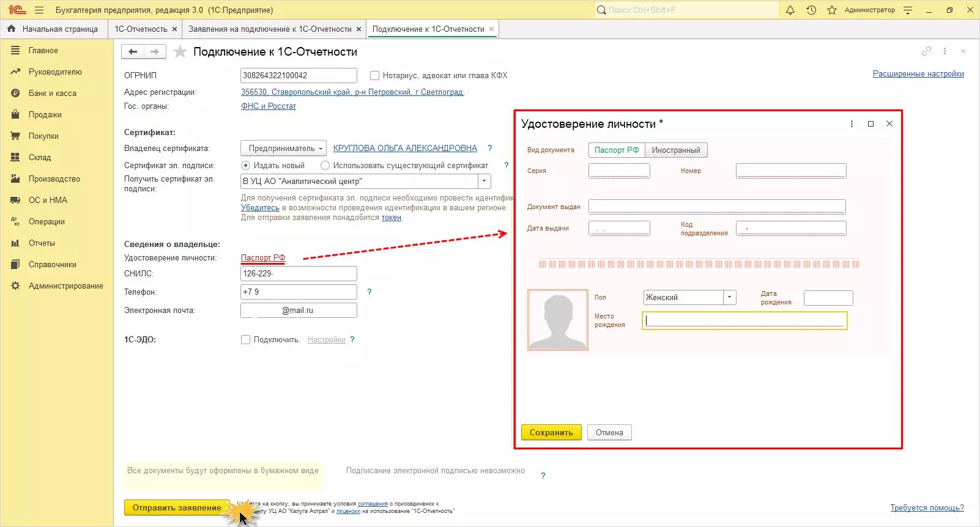This screenshot has width=980, height=527.
Task: Open Справочники section
Action: [x=57, y=265]
